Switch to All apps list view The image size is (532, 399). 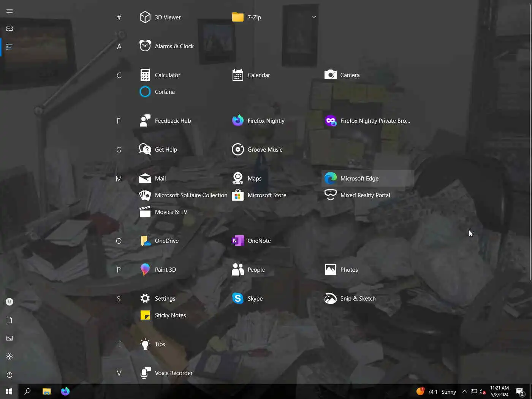point(9,47)
